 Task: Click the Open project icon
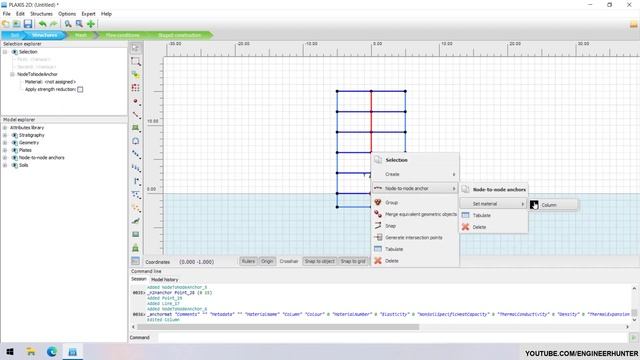coord(17,24)
